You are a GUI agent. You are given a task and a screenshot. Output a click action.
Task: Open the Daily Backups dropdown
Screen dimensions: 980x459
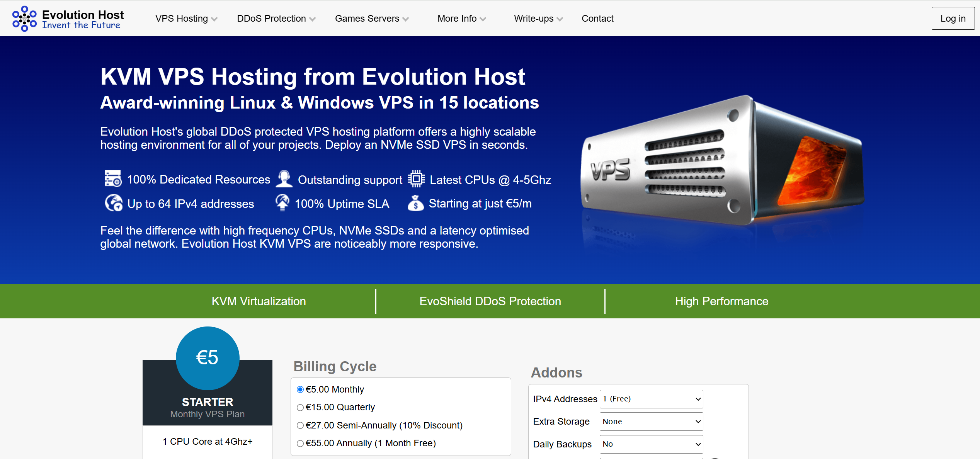[x=651, y=444]
